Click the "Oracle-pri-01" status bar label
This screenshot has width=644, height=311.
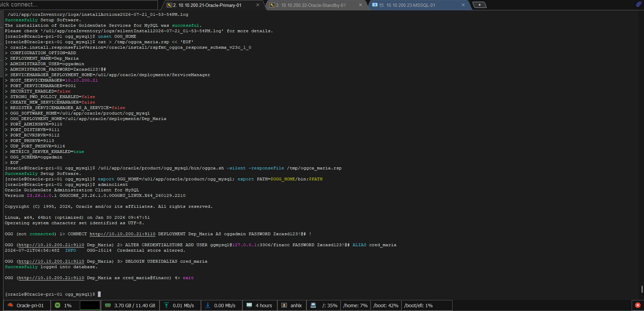(30, 306)
